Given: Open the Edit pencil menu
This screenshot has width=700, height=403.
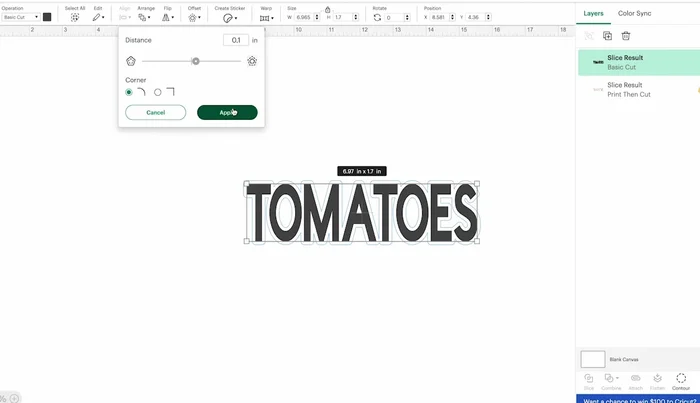Looking at the screenshot, I should (x=98, y=17).
